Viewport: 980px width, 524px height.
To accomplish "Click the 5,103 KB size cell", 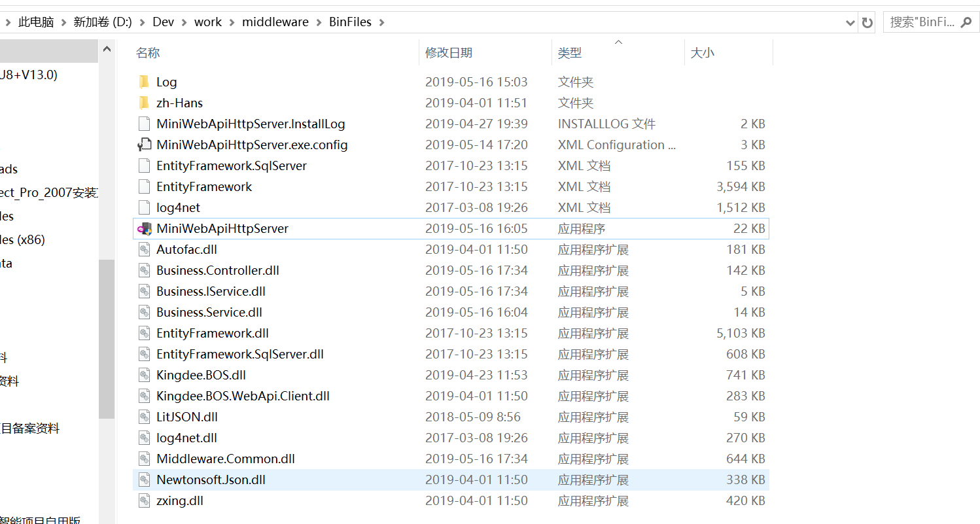I will click(741, 333).
